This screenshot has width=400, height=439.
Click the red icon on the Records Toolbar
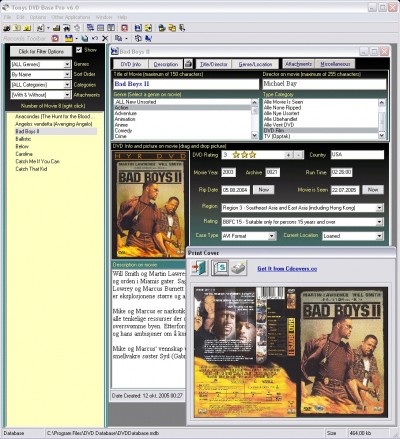click(x=55, y=38)
